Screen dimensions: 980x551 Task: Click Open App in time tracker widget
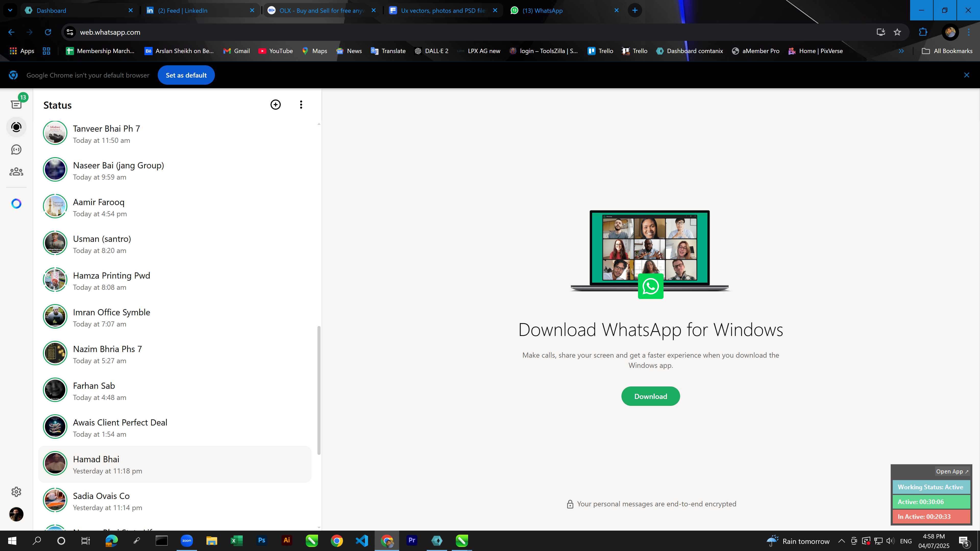click(952, 471)
